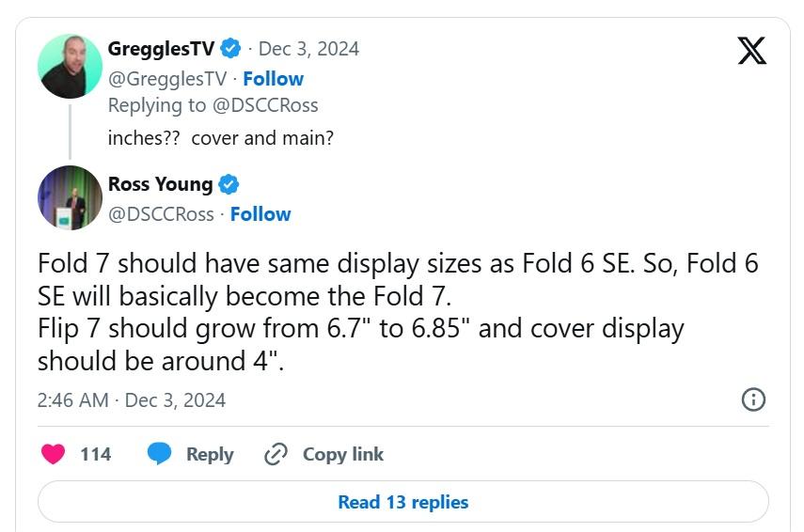
Task: Follow the @GregglesTV account
Action: [x=273, y=79]
